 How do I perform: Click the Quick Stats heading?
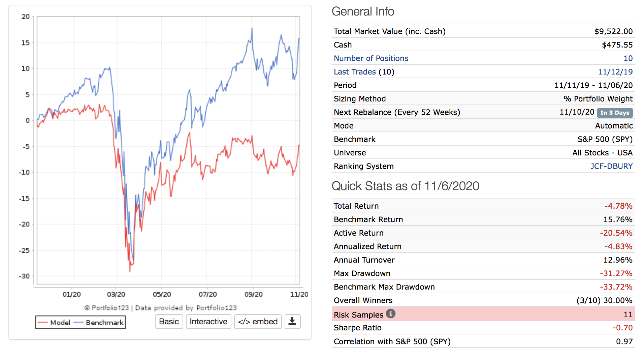[x=405, y=186]
